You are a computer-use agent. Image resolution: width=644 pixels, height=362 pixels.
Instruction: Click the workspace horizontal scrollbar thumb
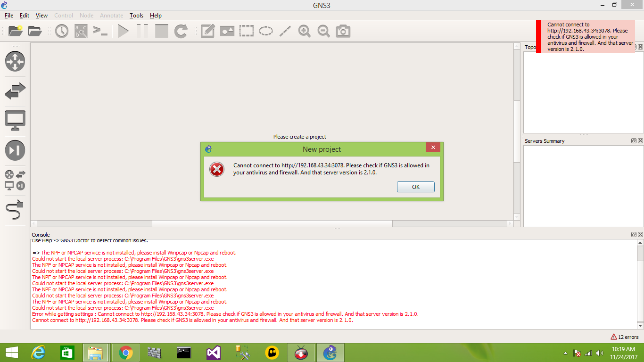[x=272, y=223]
